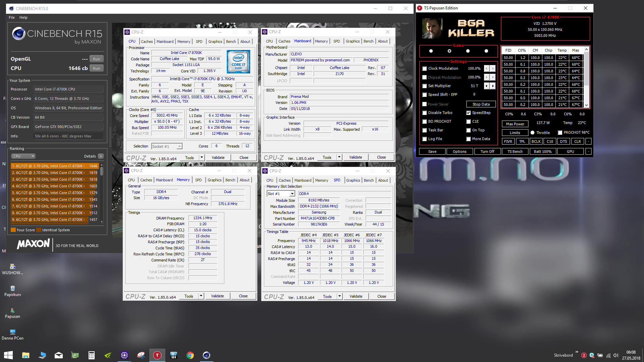Open Slot #1 memory slot dropdown
644x362 pixels.
(x=292, y=194)
